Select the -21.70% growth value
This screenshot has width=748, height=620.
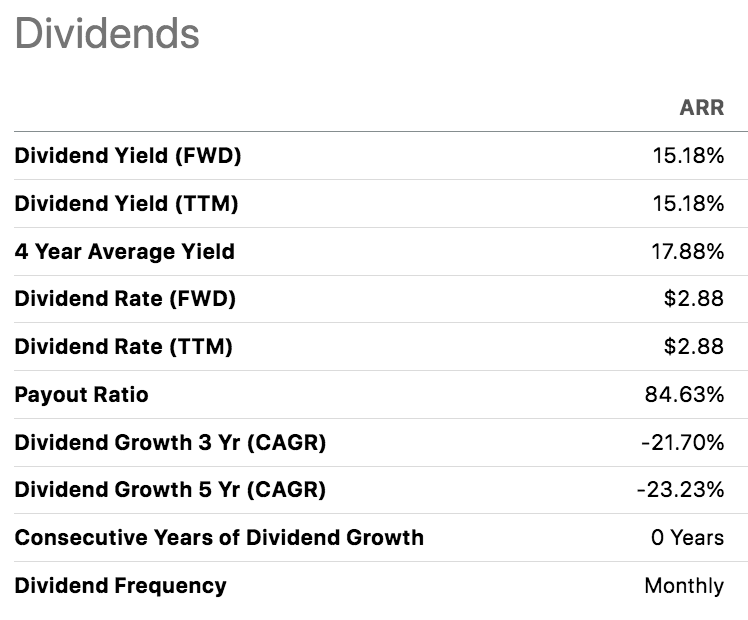(682, 442)
